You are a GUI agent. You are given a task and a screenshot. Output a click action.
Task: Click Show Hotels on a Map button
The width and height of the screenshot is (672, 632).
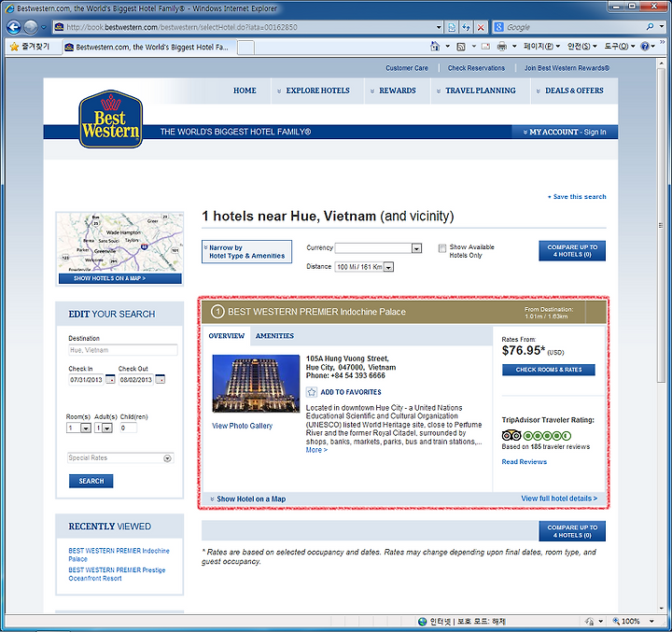[120, 278]
